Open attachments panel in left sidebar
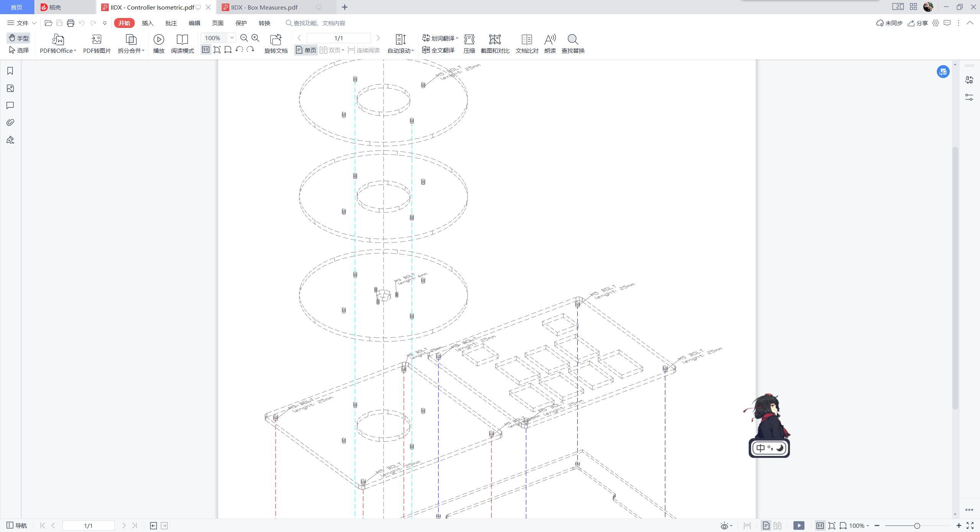Image resolution: width=980 pixels, height=532 pixels. [10, 122]
